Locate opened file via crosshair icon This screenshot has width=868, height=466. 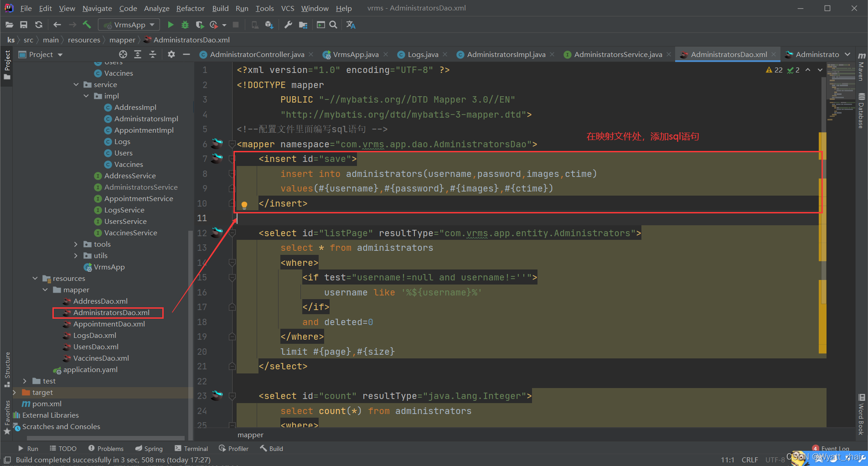click(x=123, y=54)
